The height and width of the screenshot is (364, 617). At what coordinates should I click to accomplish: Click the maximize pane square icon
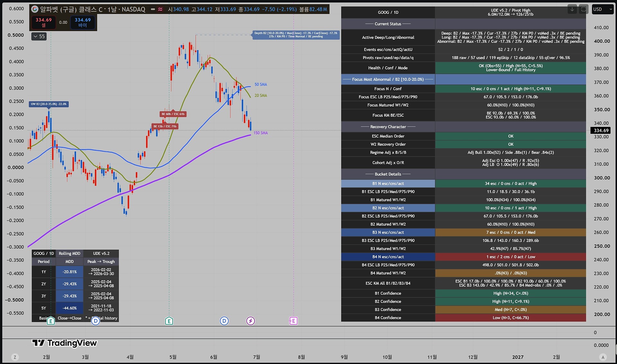[583, 9]
